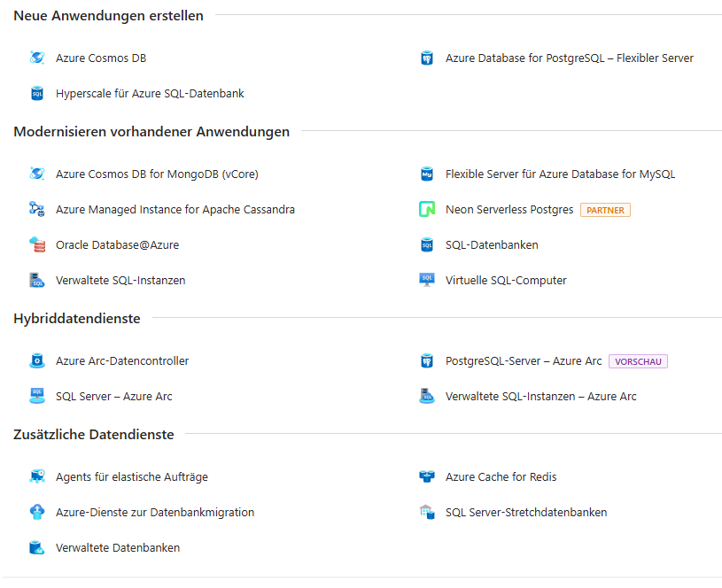Click the Verwaltete Datenbanken icon
The height and width of the screenshot is (588, 722).
tap(36, 547)
